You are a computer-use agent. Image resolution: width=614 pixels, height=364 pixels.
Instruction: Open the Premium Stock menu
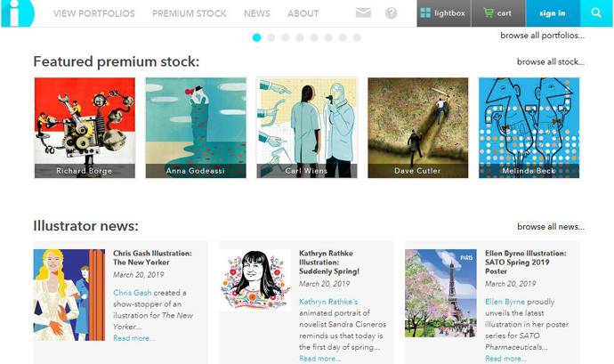189,13
